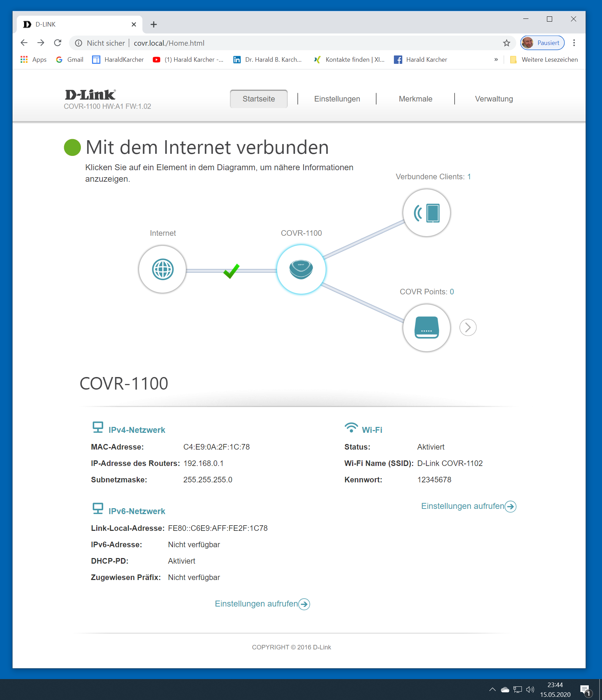Click the IPv4-Netzwerk monitor icon
The height and width of the screenshot is (700, 602).
[x=98, y=427]
